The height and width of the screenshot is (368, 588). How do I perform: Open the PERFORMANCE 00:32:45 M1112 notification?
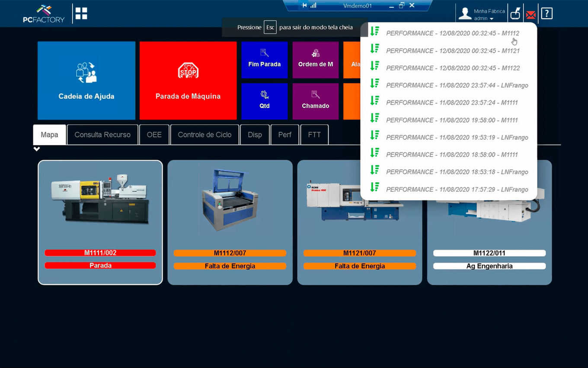[452, 33]
